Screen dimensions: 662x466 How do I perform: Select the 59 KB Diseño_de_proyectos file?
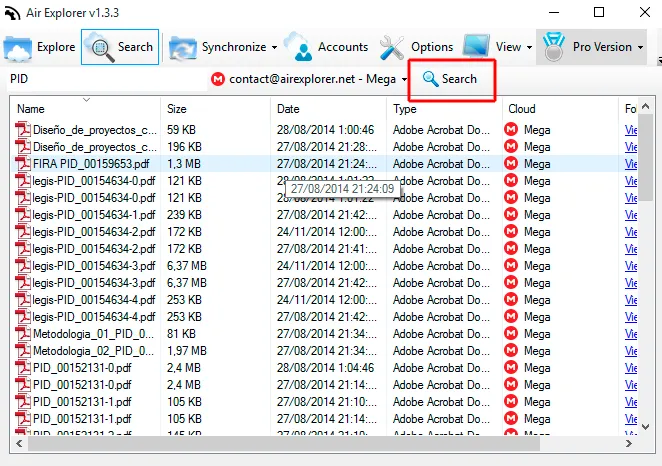coord(95,130)
